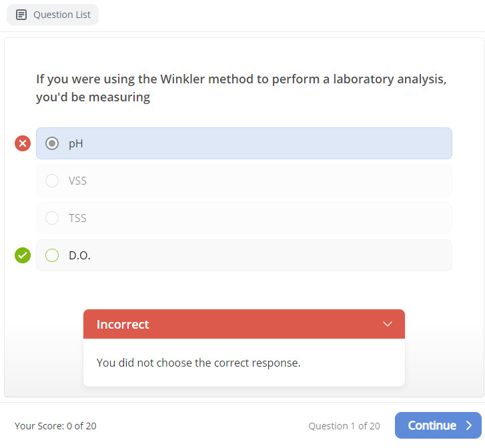The image size is (485, 448).
Task: Click the D.O. answer label text
Action: tap(79, 255)
